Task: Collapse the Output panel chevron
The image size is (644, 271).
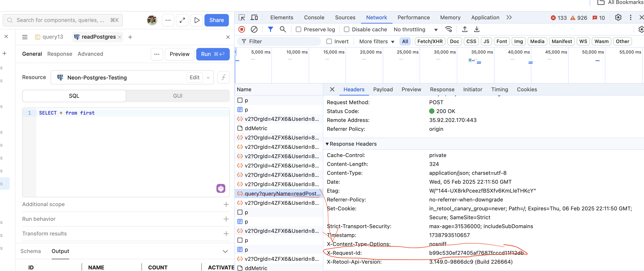Action: coord(225,251)
